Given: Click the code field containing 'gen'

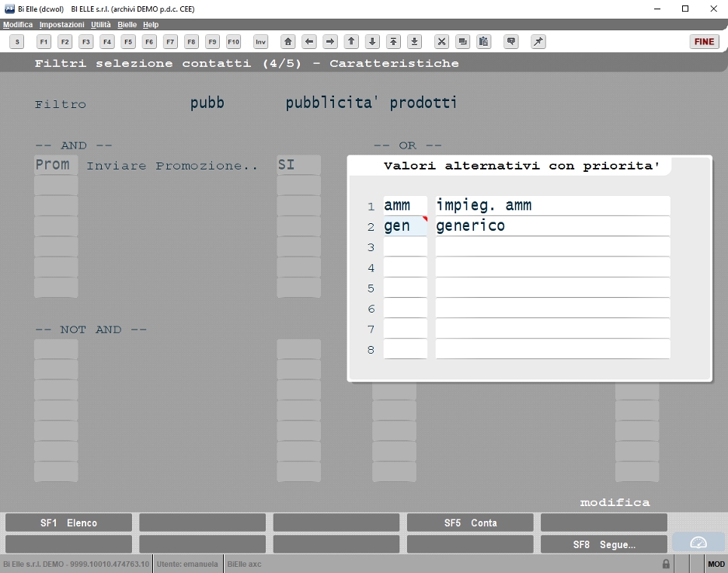Looking at the screenshot, I should click(406, 225).
